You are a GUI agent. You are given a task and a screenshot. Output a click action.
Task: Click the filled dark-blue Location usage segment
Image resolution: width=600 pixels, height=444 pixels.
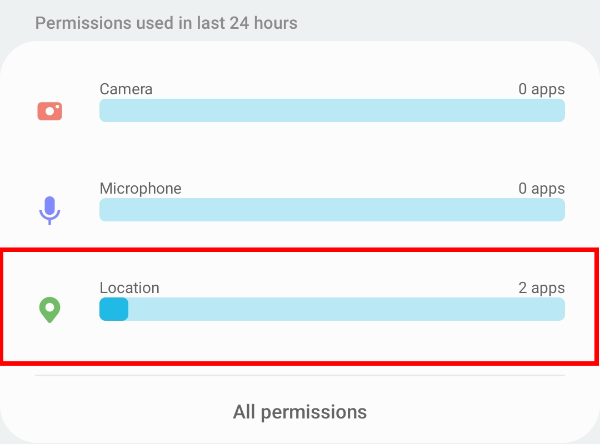pyautogui.click(x=113, y=309)
